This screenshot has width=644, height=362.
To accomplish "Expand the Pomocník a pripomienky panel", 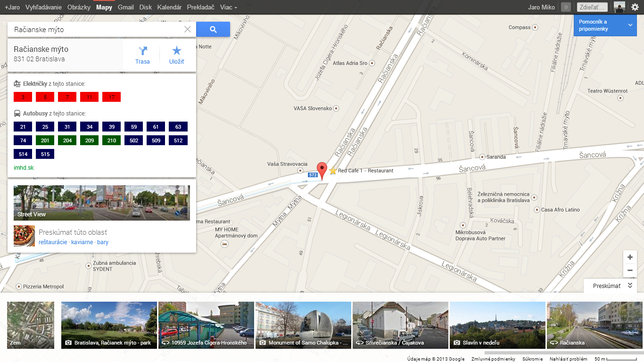I will (605, 25).
